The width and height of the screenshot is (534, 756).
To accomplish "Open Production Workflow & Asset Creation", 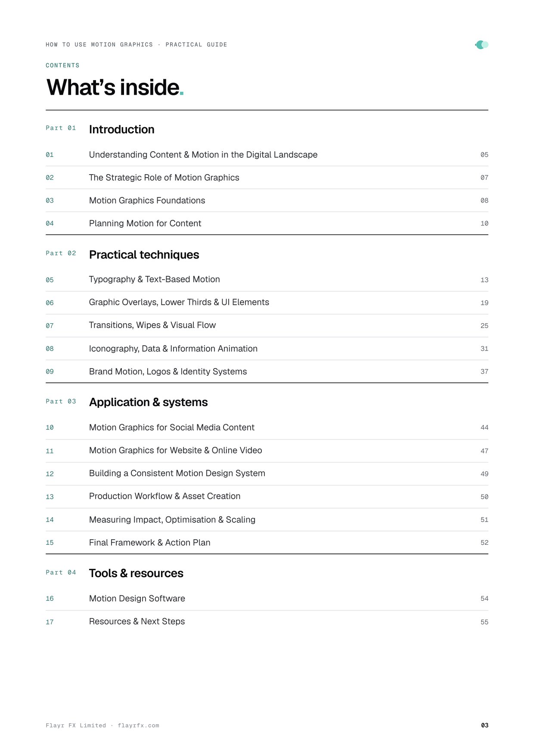I will [x=267, y=497].
